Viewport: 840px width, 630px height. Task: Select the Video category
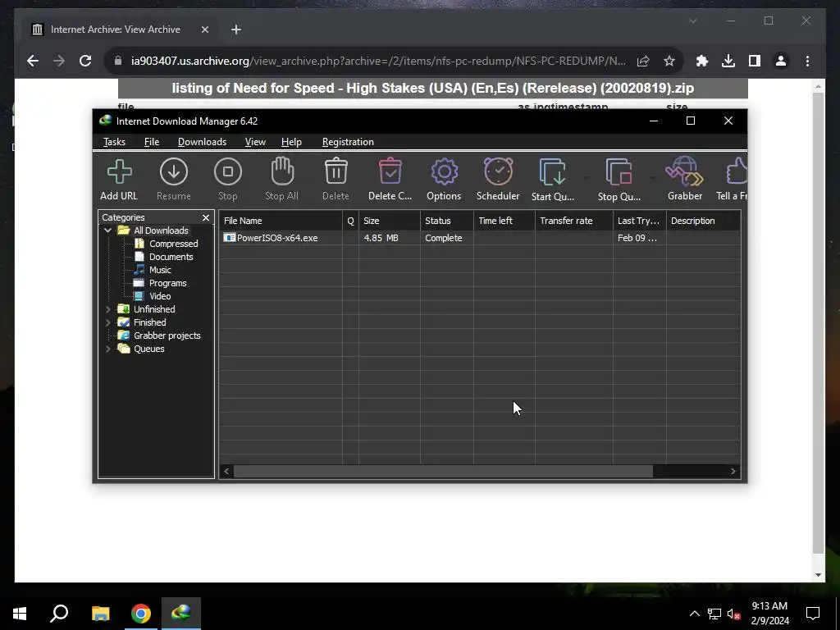click(160, 296)
